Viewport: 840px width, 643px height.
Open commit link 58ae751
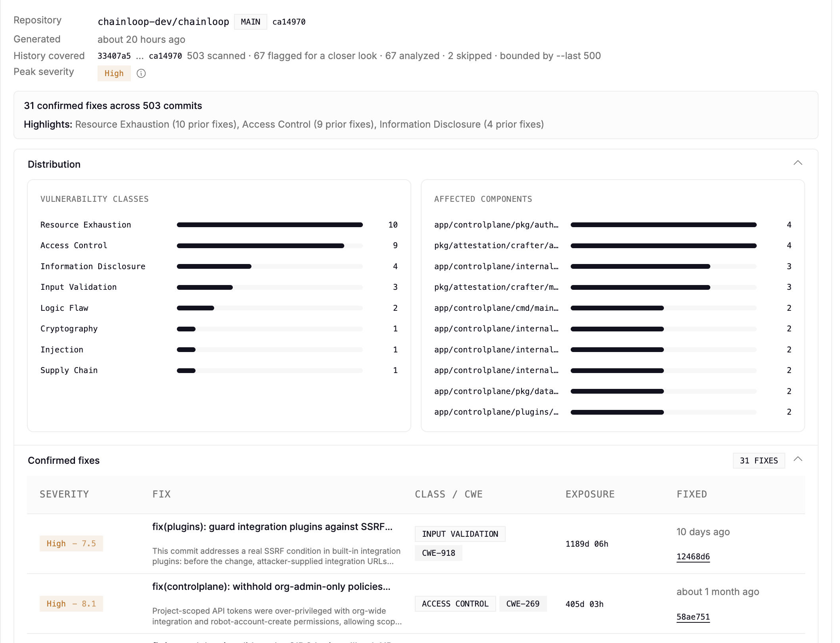(693, 617)
